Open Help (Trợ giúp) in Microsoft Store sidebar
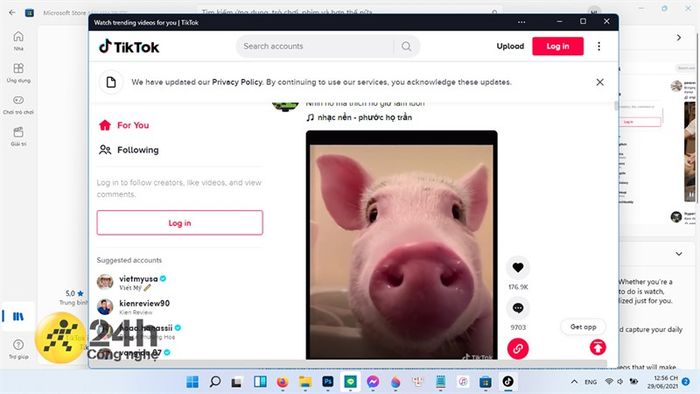Viewport: 700px width, 394px height. point(18,348)
